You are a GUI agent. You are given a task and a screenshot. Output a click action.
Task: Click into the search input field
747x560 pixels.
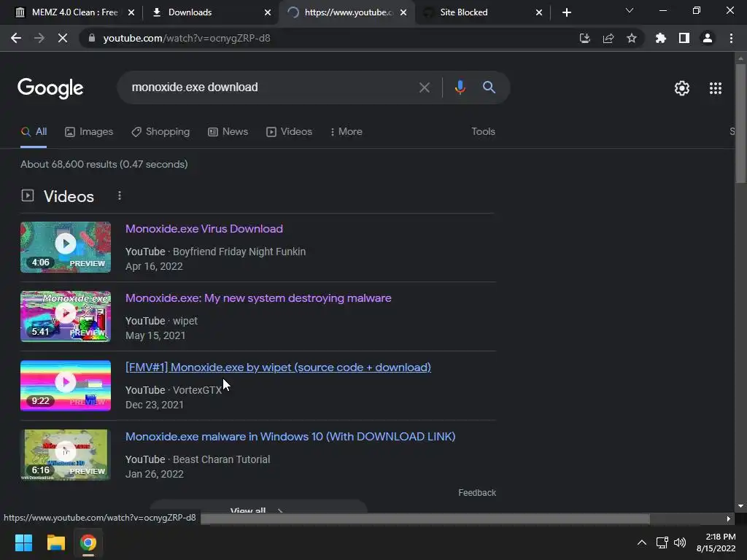tap(269, 87)
